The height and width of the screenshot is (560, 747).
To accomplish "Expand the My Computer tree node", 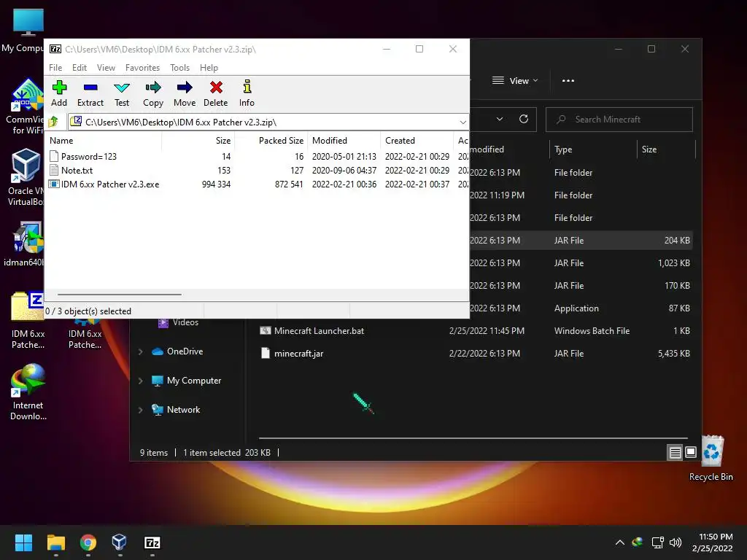I will 141,381.
